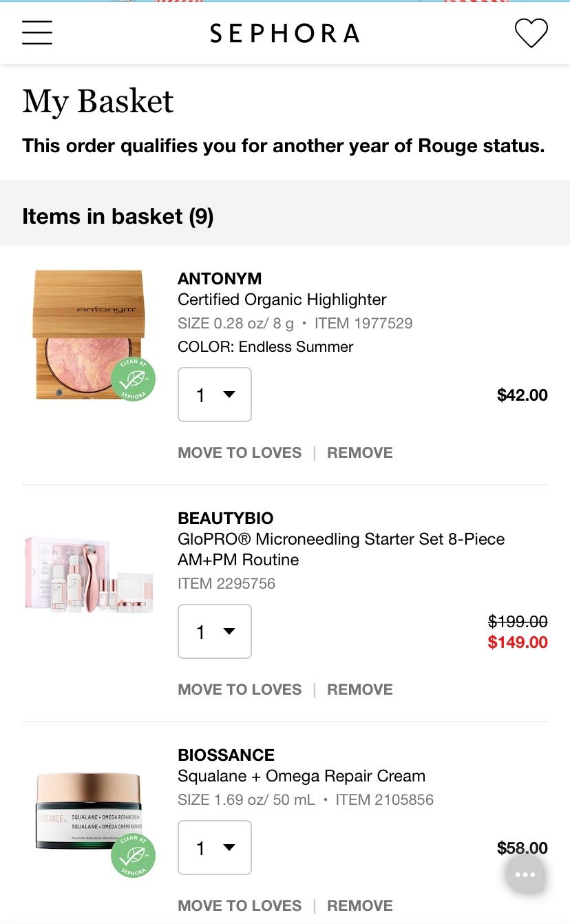Click the GloPRO starter set product image
The width and height of the screenshot is (570, 924).
tap(88, 572)
